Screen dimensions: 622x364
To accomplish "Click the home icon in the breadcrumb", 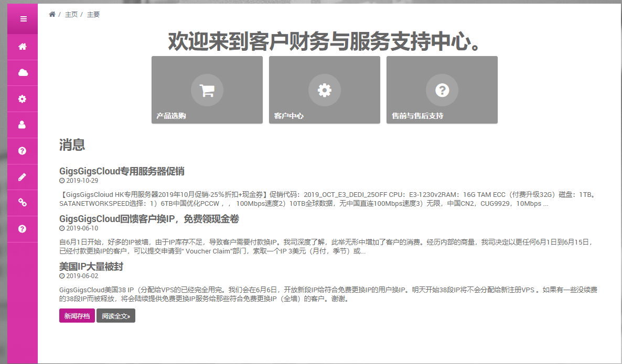I will tap(52, 15).
